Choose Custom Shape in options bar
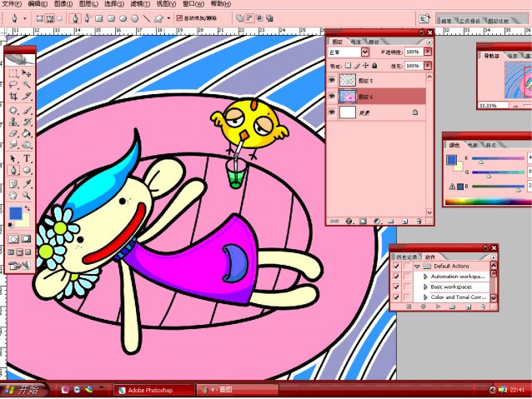532x399 pixels. [158, 18]
